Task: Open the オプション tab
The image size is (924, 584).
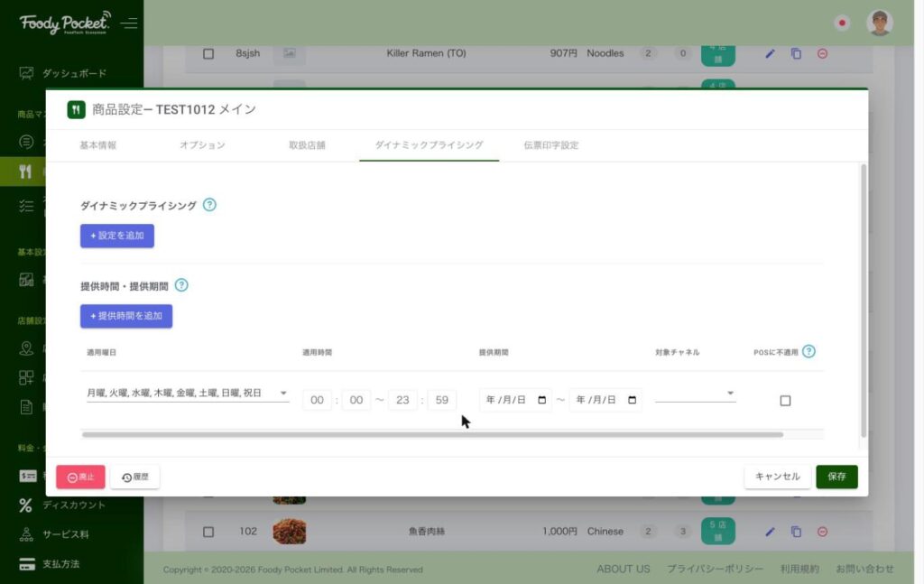Action: (x=202, y=145)
